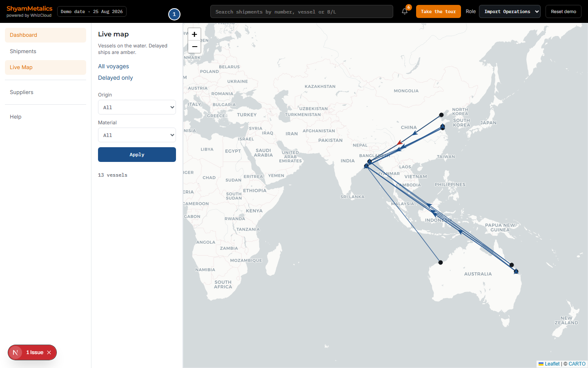
Task: Open the CARTO attribution link
Action: pos(577,364)
